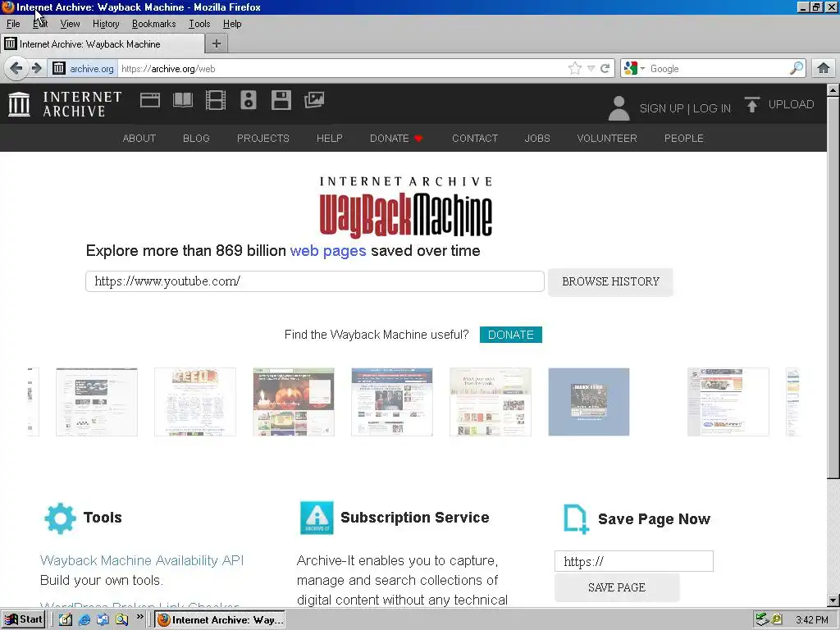840x630 pixels.
Task: Click the Internet Archive logo icon
Action: 20,104
